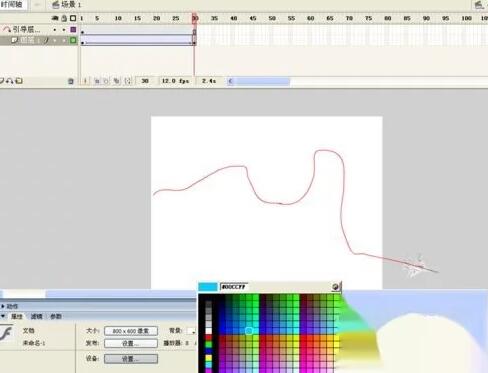The width and height of the screenshot is (488, 373).
Task: Expand the 动作 panel triangle
Action: tap(3, 306)
